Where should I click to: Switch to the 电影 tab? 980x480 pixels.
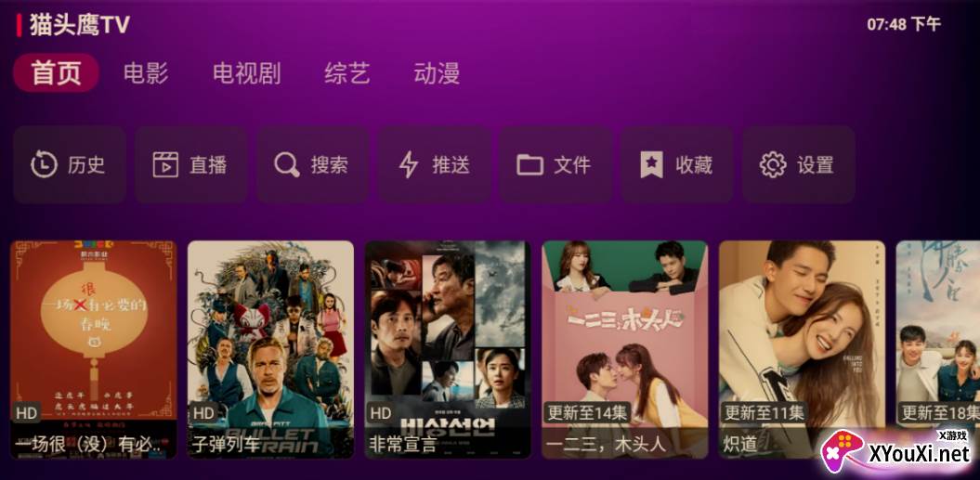pos(146,73)
